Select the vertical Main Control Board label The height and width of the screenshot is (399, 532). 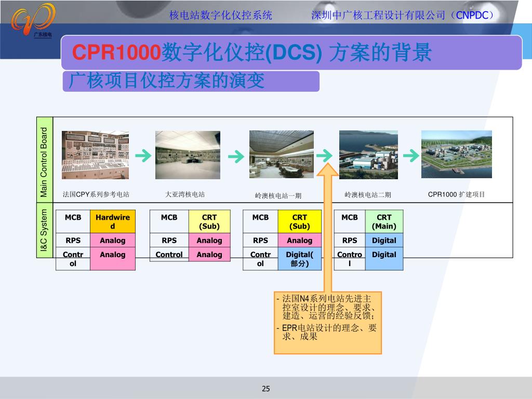point(44,162)
